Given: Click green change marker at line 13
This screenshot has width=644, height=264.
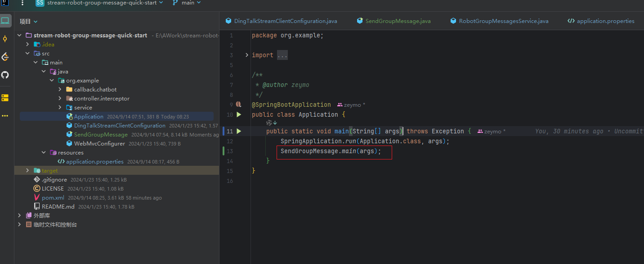Looking at the screenshot, I should pos(224,151).
